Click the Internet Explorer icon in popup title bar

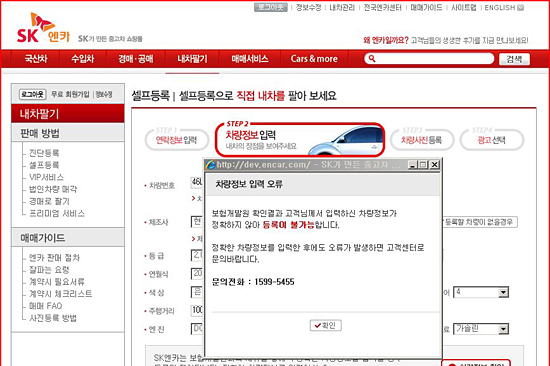coord(210,165)
